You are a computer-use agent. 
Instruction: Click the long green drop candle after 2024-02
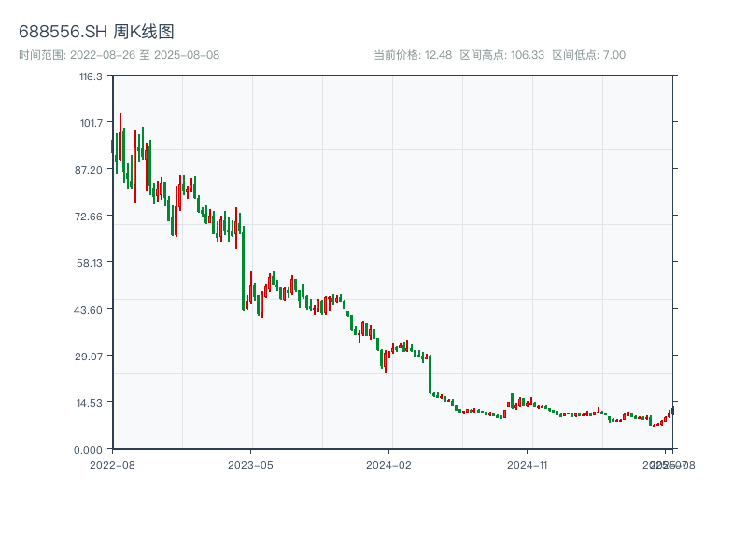point(430,373)
